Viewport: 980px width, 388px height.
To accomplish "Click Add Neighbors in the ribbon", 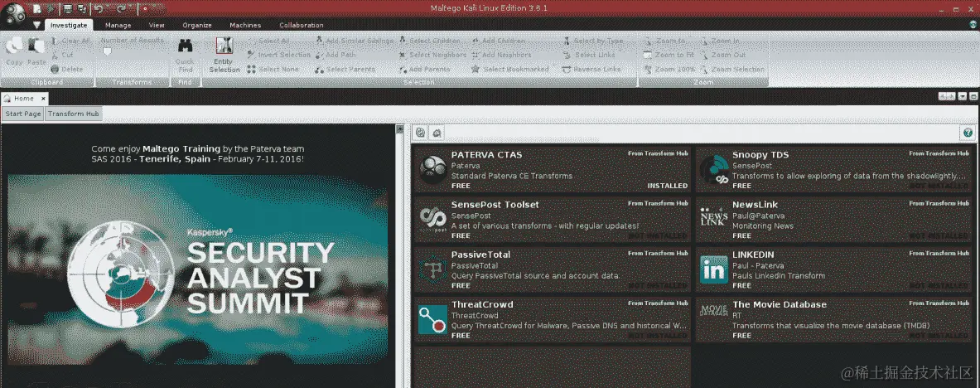I will pos(501,55).
